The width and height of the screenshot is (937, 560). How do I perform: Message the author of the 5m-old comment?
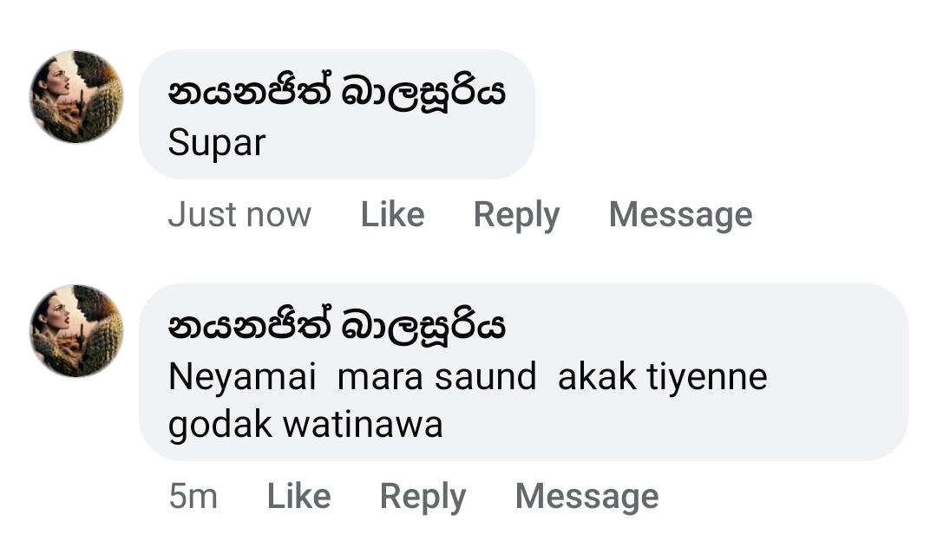pyautogui.click(x=586, y=496)
